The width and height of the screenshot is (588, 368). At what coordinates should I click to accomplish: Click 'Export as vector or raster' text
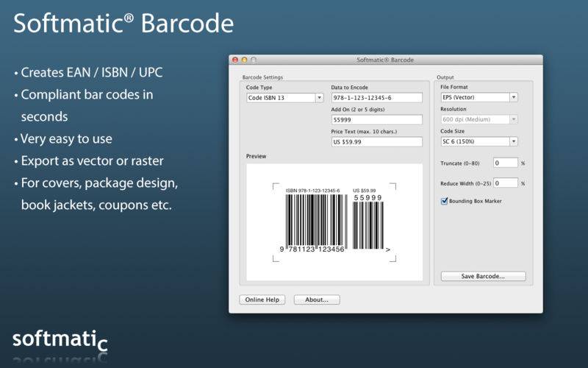(93, 160)
